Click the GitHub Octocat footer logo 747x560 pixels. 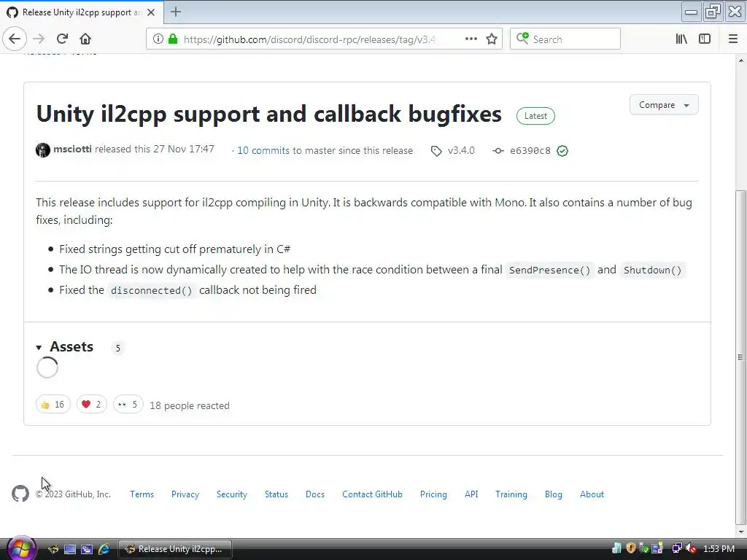[x=20, y=494]
